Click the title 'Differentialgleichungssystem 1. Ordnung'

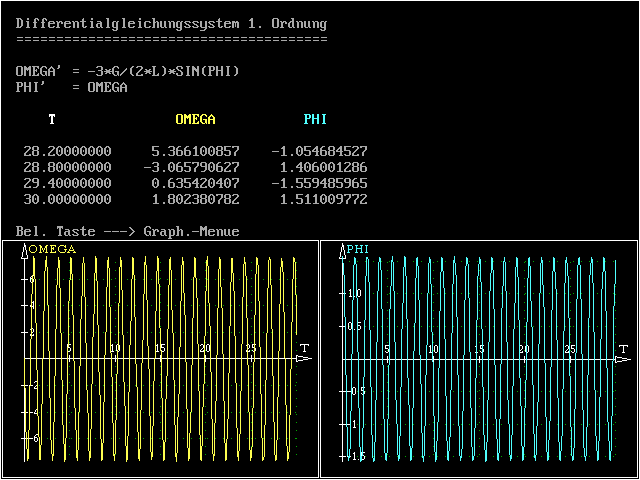[x=171, y=23]
